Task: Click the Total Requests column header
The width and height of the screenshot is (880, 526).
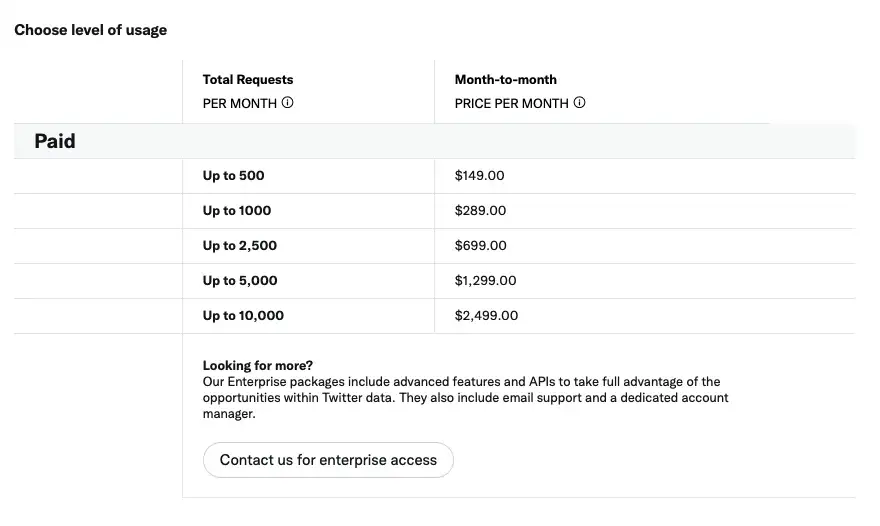Action: (x=248, y=80)
